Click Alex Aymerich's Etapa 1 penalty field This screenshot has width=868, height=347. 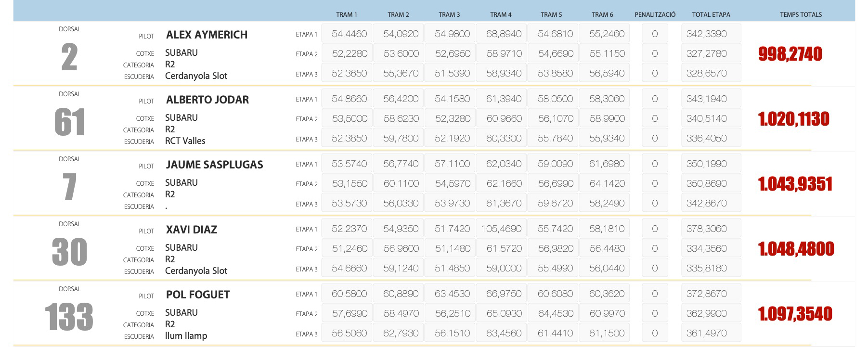tap(654, 34)
